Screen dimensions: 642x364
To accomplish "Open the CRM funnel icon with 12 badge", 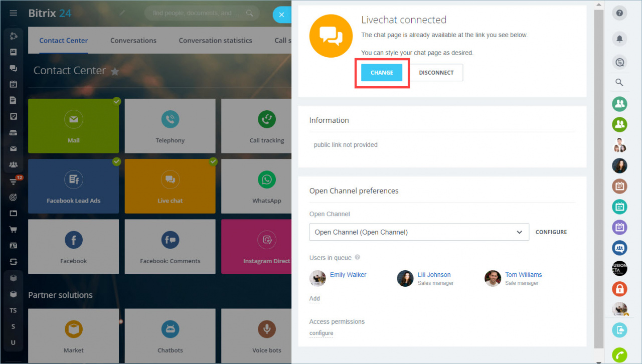I will pyautogui.click(x=14, y=181).
